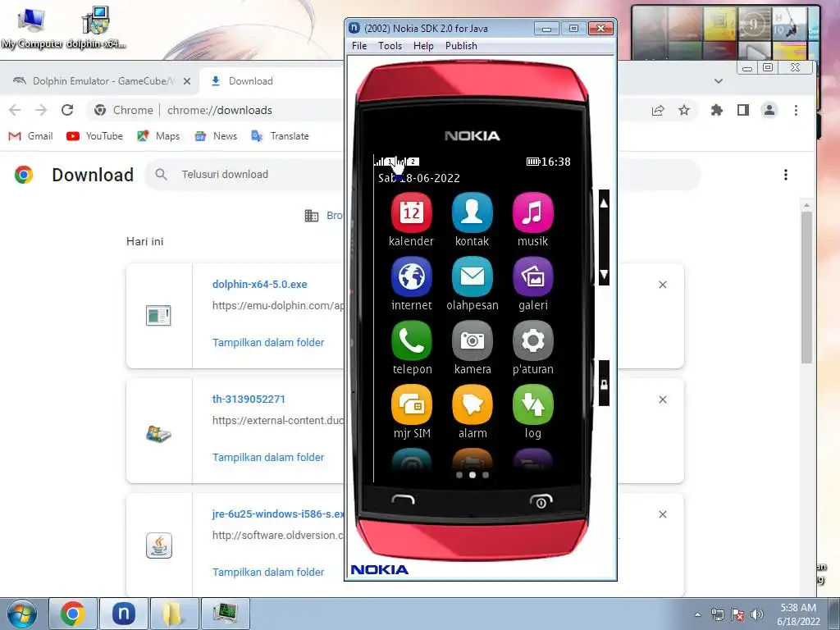
Task: Click the share page icon in Chrome
Action: (658, 111)
